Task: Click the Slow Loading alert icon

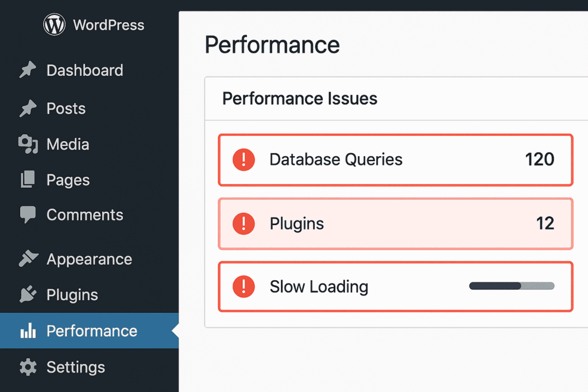Action: [243, 286]
